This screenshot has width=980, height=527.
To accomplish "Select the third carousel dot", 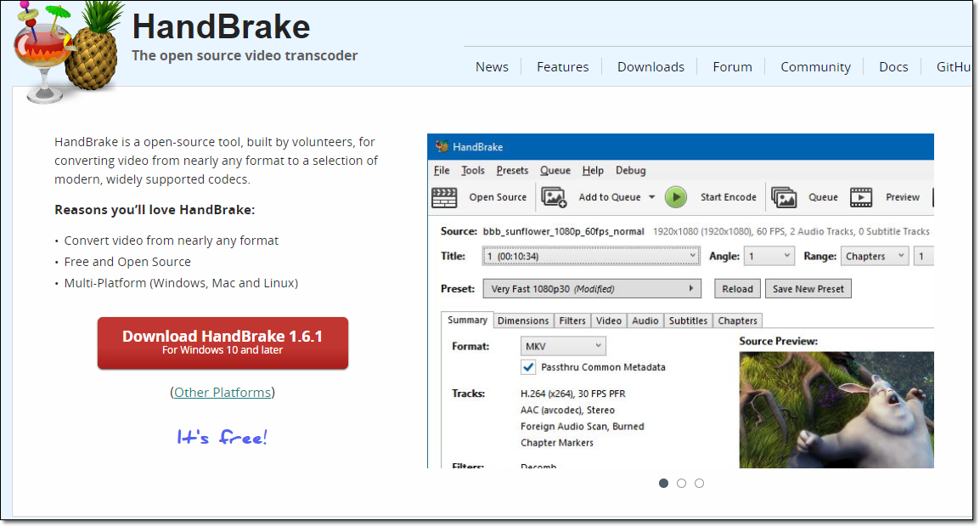I will [x=700, y=483].
